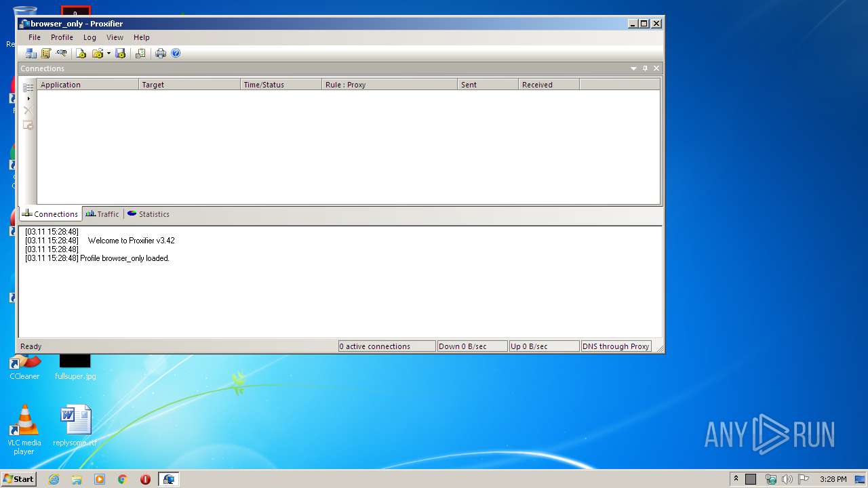Viewport: 868px width, 488px height.
Task: Open the Profile menu
Action: pyautogui.click(x=62, y=37)
